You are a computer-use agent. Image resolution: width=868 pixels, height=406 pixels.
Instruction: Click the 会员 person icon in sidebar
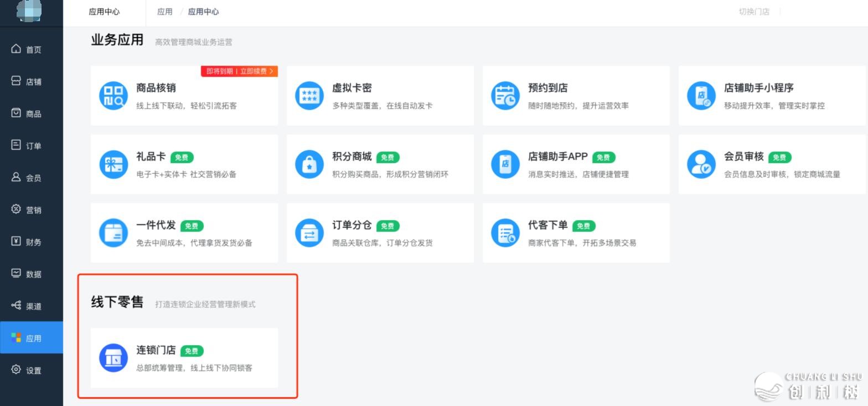pos(16,177)
